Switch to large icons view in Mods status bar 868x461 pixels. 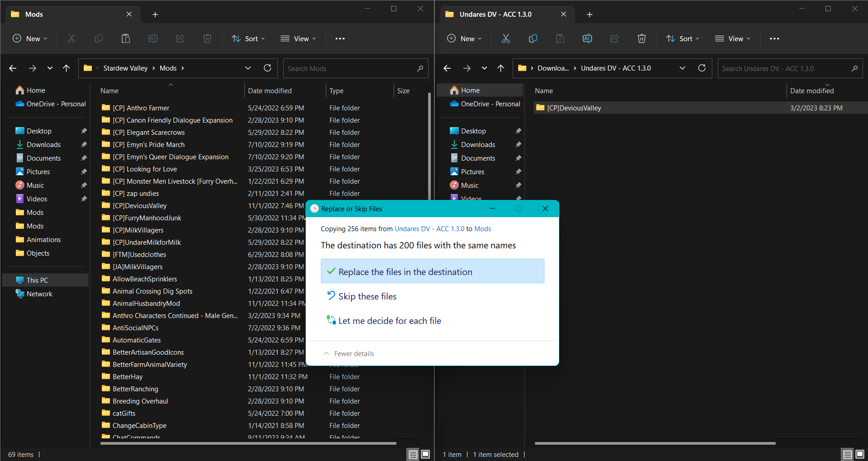pos(426,455)
